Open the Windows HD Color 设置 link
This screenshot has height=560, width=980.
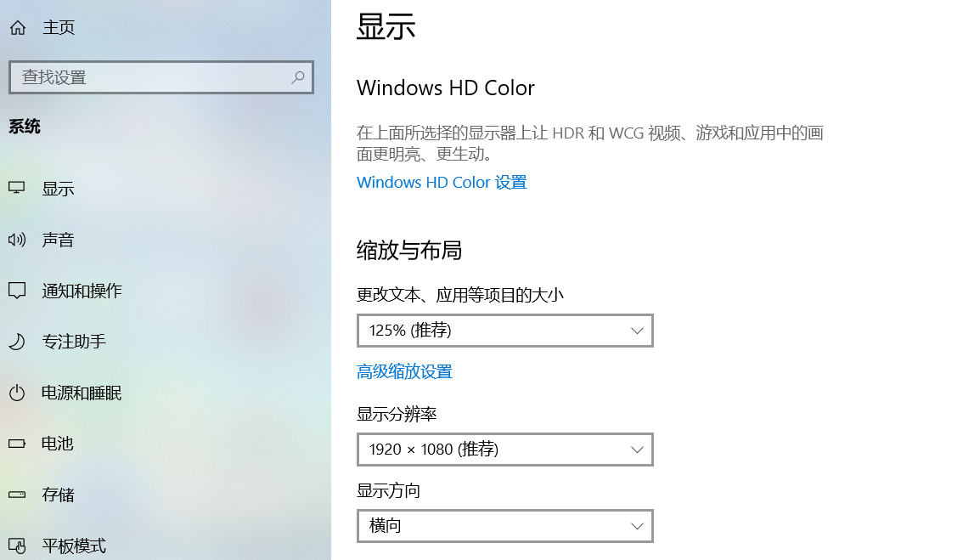click(x=442, y=182)
